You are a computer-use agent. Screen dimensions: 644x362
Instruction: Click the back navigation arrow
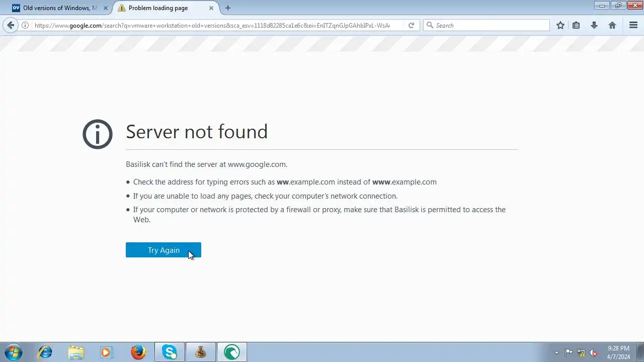click(11, 25)
